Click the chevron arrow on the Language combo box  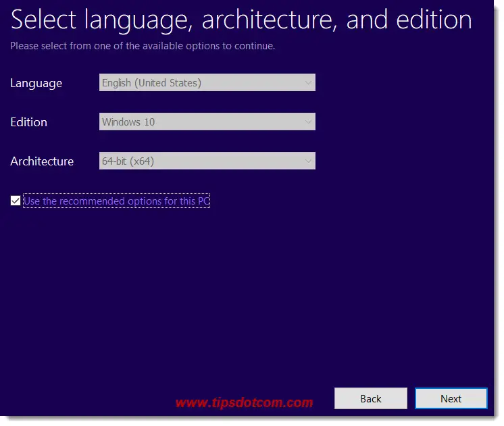click(308, 83)
